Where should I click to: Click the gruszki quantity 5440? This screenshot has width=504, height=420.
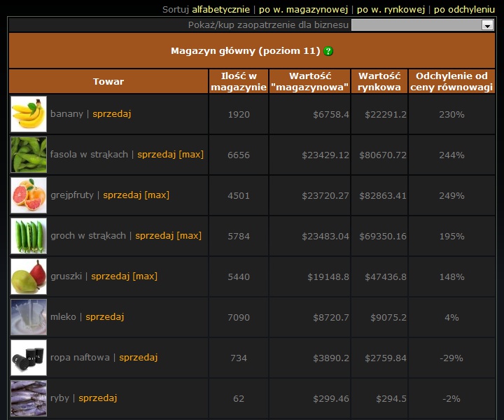pos(239,276)
